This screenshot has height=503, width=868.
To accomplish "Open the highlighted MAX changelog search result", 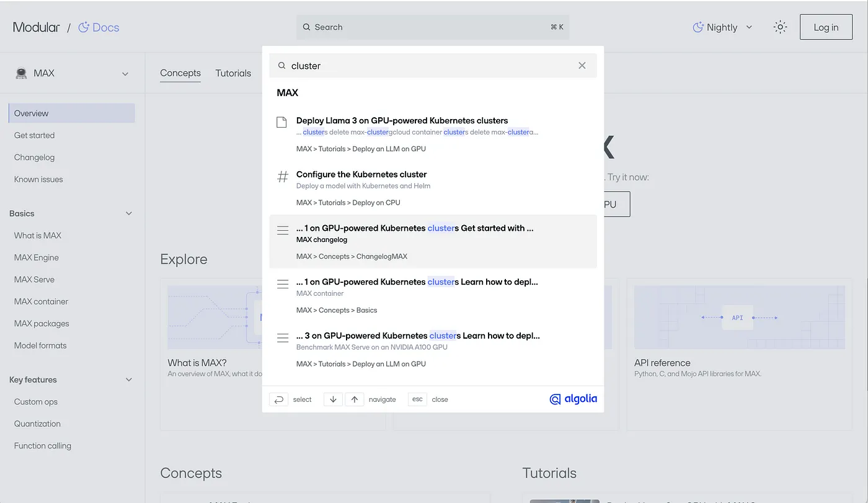I will (x=433, y=242).
